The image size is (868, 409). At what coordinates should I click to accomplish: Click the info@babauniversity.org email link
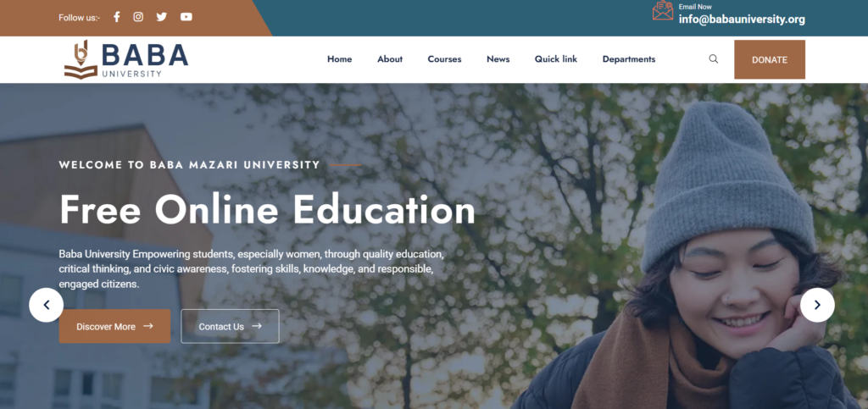pyautogui.click(x=742, y=19)
